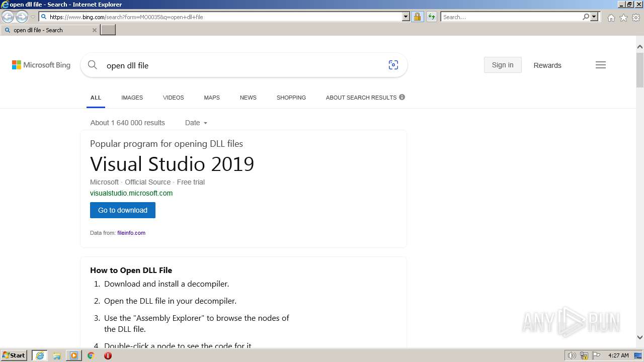
Task: Switch to SHOPPING results tab
Action: 291,98
